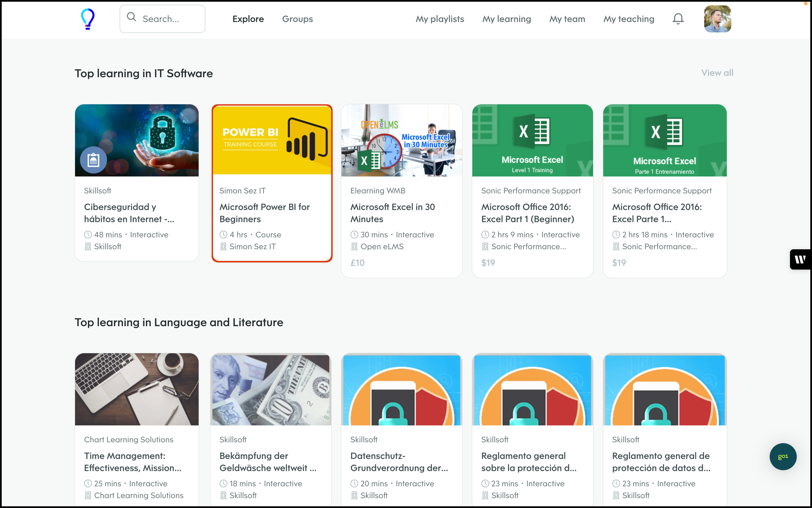Open the Datenschutz-Grundverordnung thumbnail
The height and width of the screenshot is (508, 812).
(401, 389)
